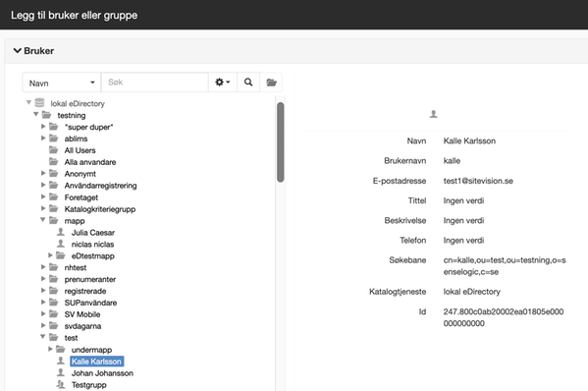
Task: Click the user avatar icon in details pane
Action: coord(434,114)
